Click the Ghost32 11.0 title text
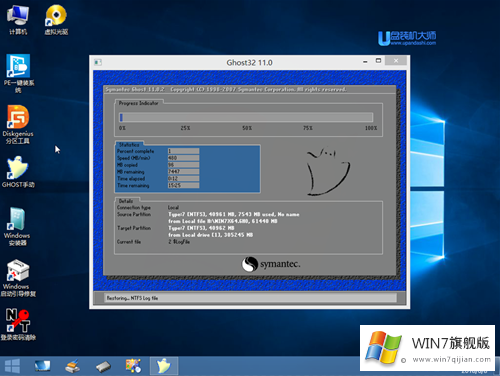 click(x=249, y=62)
